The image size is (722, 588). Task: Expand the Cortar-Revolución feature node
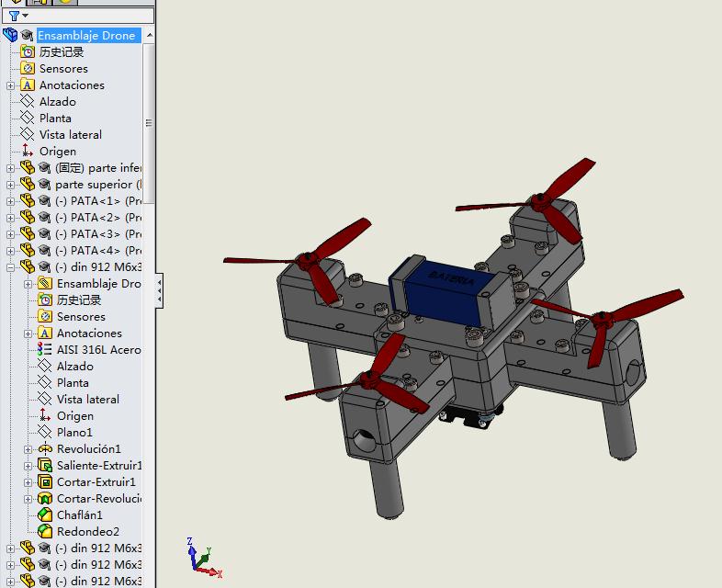(28, 499)
